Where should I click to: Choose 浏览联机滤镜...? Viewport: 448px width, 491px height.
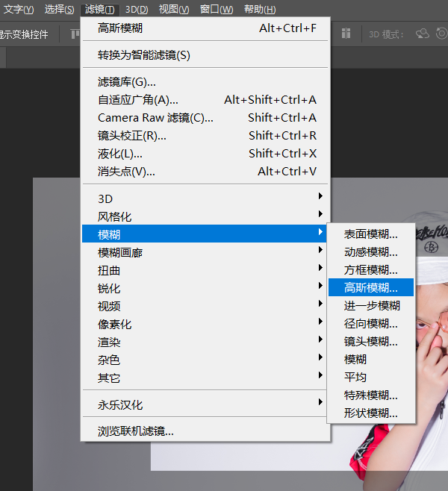[205, 431]
